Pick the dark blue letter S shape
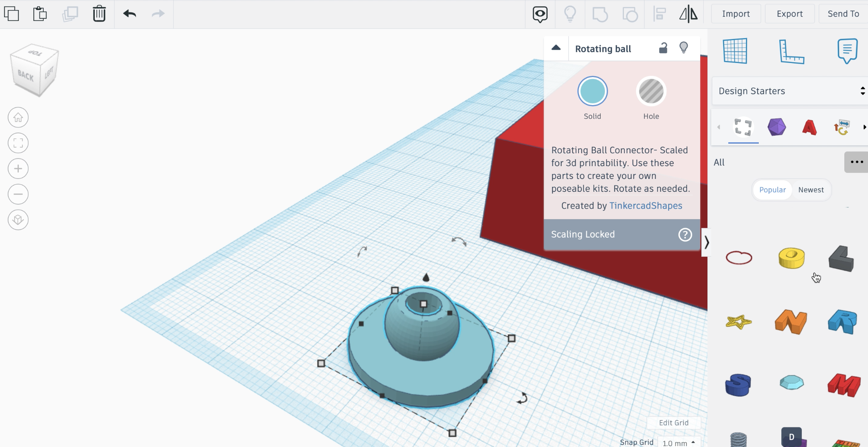The height and width of the screenshot is (447, 868). [x=738, y=385]
